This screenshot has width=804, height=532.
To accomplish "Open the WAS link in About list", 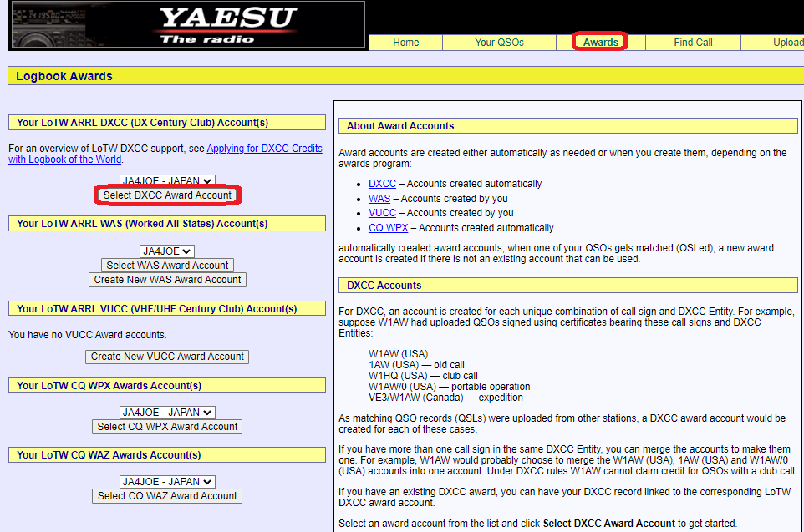I will (x=379, y=198).
